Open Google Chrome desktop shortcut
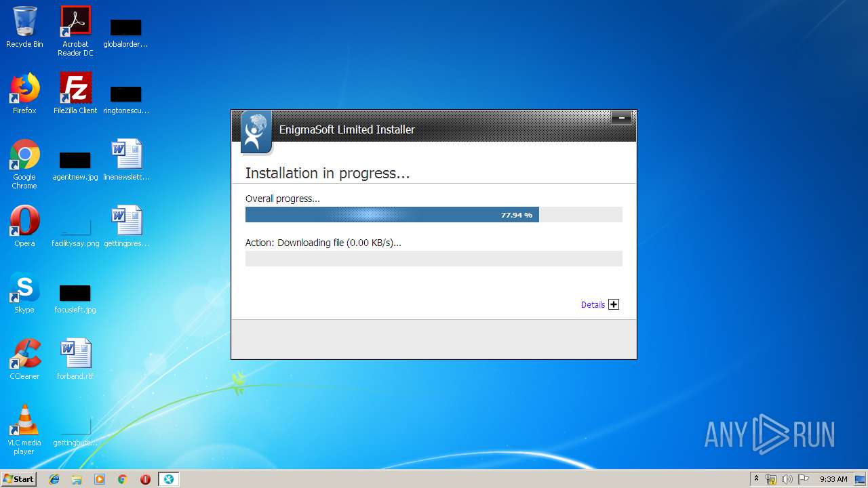The width and height of the screenshot is (868, 488). pos(24,164)
